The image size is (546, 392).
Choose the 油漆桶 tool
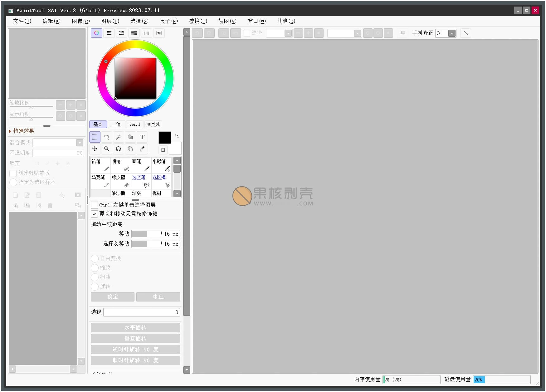tap(120, 194)
